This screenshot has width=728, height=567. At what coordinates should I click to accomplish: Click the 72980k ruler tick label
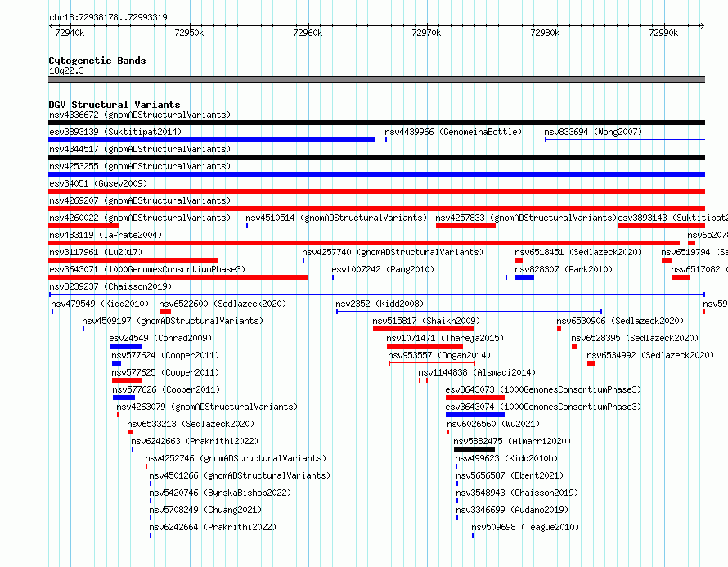[545, 33]
